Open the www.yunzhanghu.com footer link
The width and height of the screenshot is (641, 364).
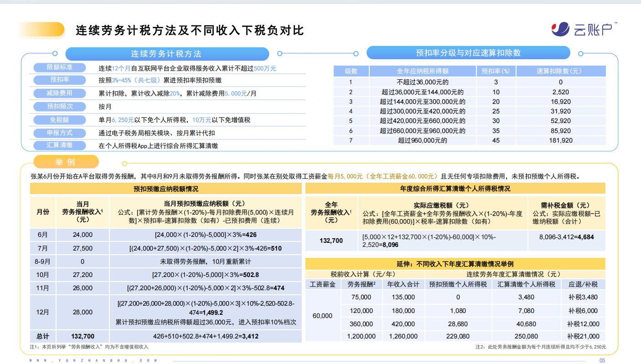pyautogui.click(x=93, y=360)
